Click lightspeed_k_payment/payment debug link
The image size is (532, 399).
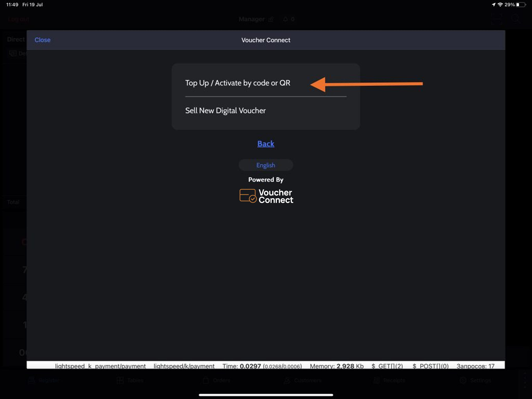coord(100,366)
